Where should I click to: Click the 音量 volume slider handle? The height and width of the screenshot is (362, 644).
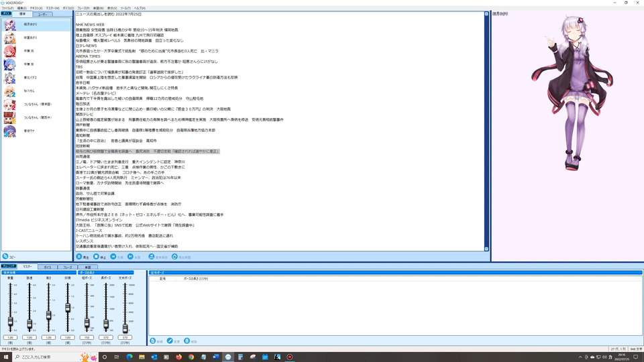pyautogui.click(x=10, y=322)
